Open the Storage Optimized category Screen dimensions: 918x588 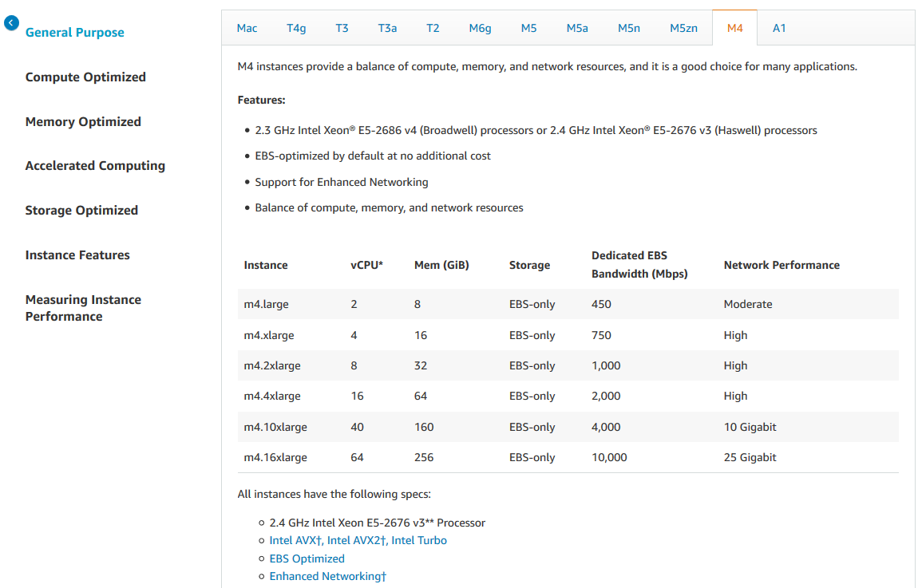[x=81, y=211]
